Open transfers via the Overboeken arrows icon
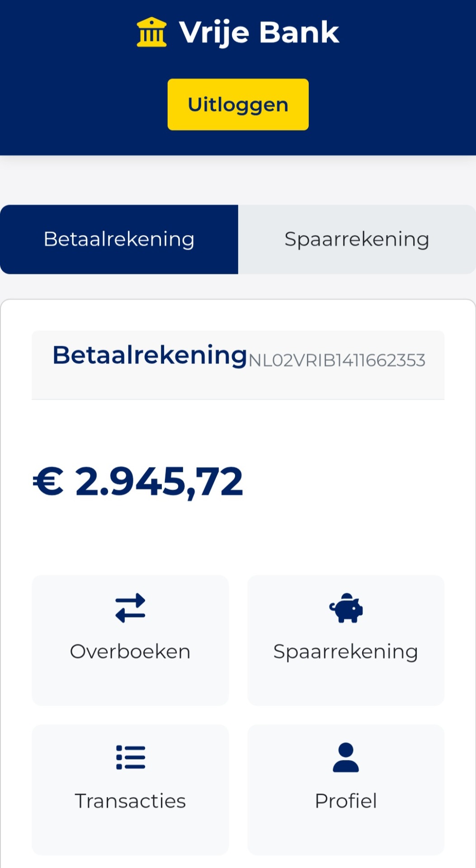 [130, 608]
